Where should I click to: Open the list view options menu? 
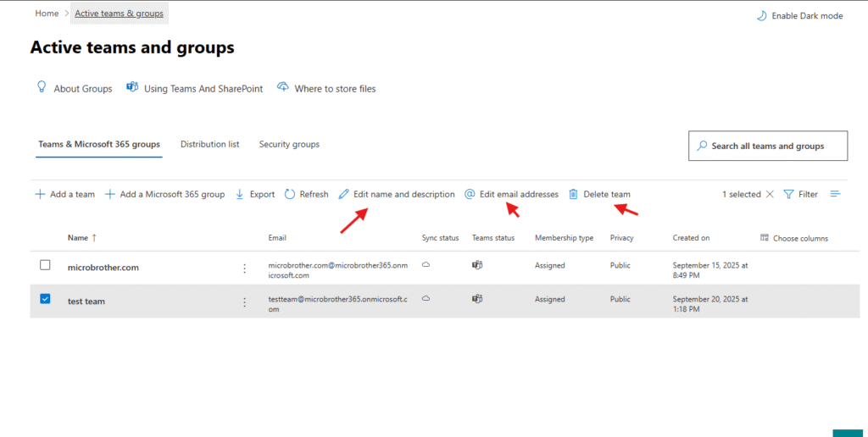pos(835,195)
